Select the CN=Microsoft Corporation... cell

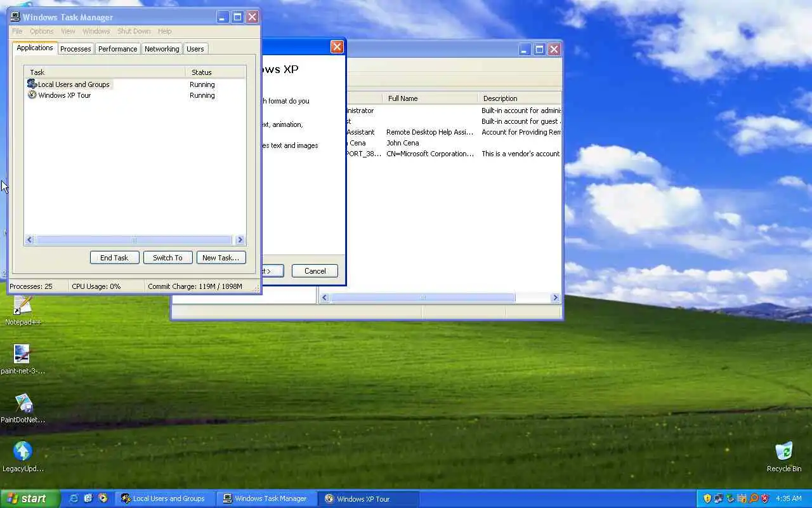pyautogui.click(x=430, y=154)
